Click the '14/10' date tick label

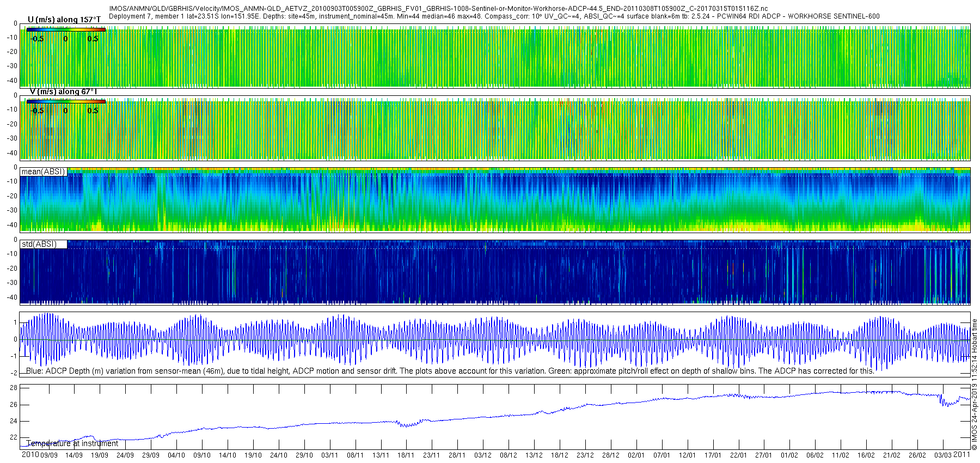pos(228,455)
